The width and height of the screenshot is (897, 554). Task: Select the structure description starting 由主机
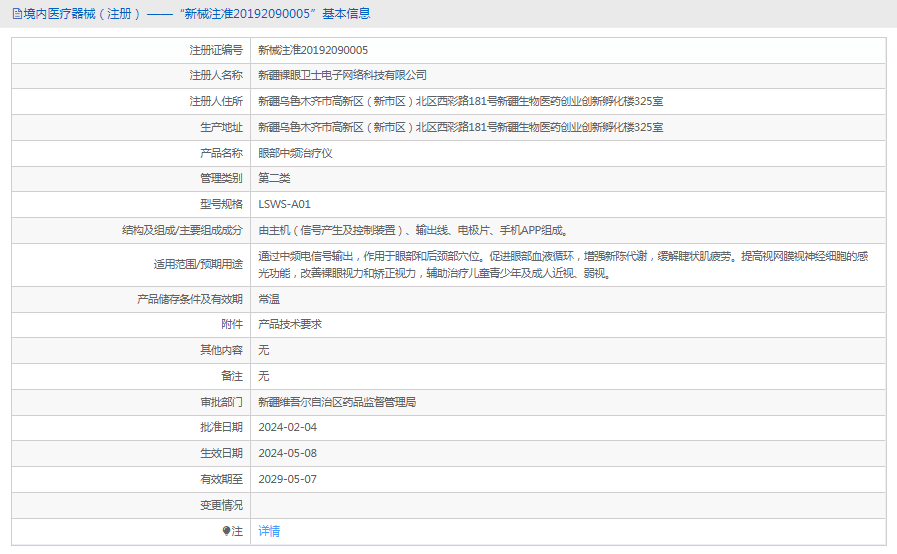[x=412, y=230]
